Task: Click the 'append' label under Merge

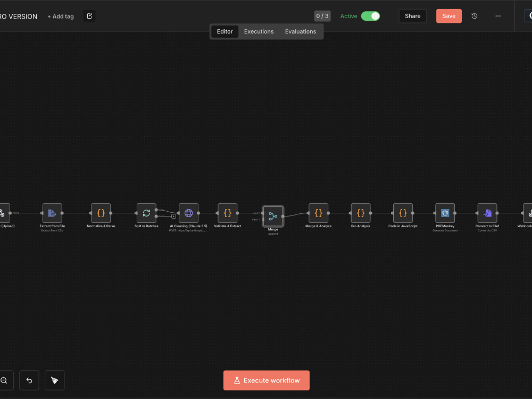Action: click(273, 234)
